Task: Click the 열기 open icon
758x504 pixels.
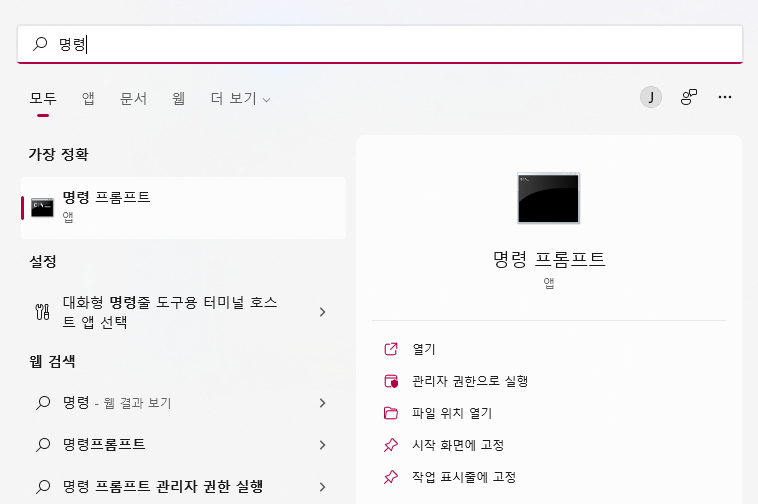Action: pos(391,349)
